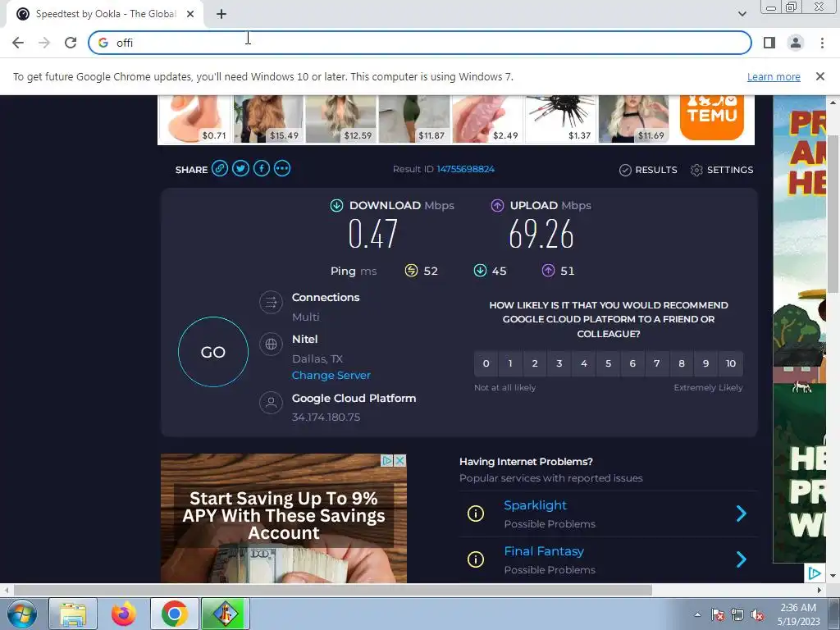Open Chrome's three-dot menu
Image resolution: width=840 pixels, height=630 pixels.
(822, 43)
